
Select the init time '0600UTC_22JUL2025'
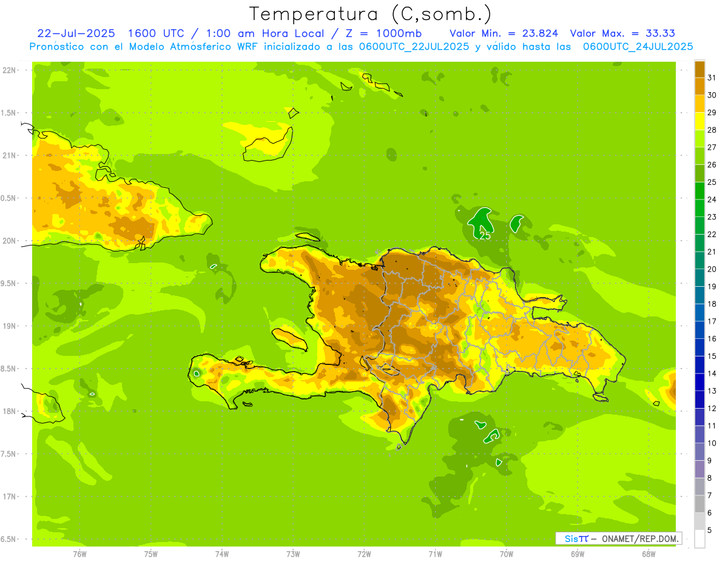(414, 47)
